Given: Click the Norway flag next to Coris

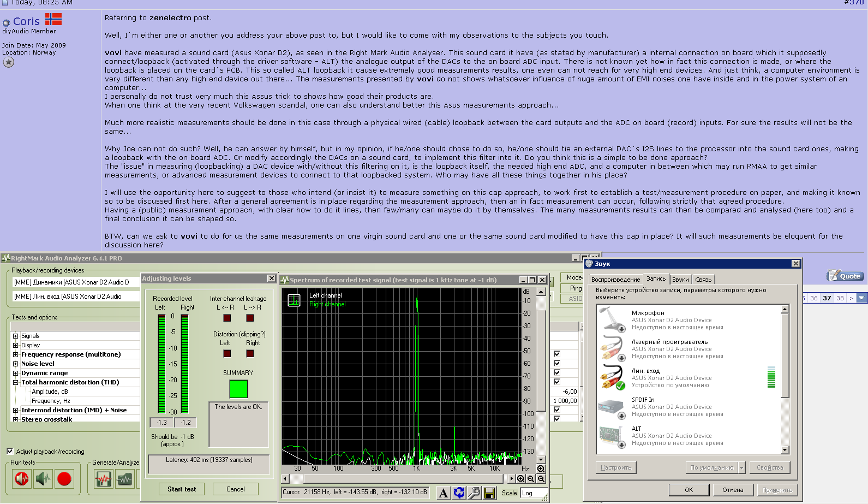Looking at the screenshot, I should pyautogui.click(x=53, y=20).
